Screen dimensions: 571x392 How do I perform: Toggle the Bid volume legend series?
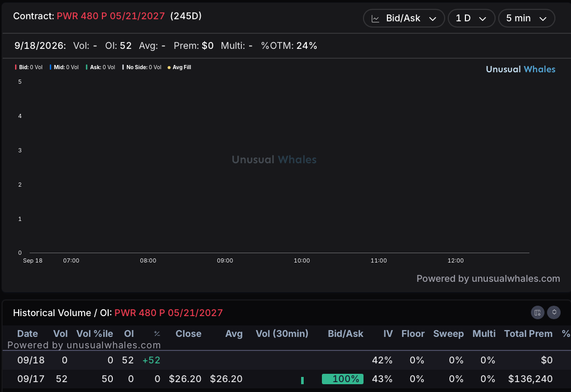(x=29, y=68)
